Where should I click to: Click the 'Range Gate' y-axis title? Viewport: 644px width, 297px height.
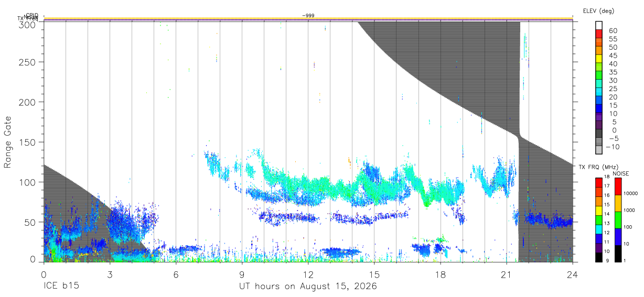point(8,141)
